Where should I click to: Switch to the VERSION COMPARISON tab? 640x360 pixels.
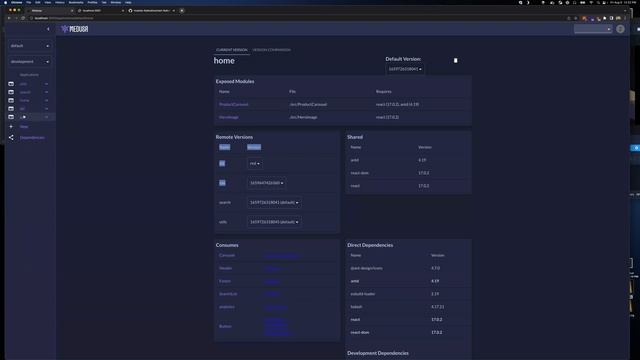pos(271,50)
